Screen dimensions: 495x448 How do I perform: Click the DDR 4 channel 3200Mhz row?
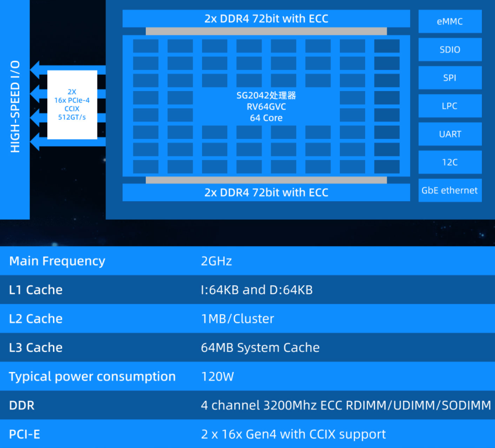tap(247, 405)
